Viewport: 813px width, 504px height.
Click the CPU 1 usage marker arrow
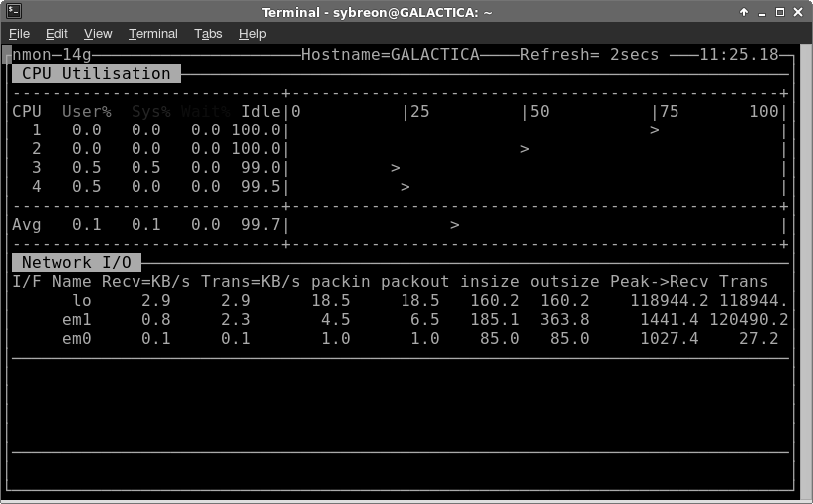pos(655,129)
